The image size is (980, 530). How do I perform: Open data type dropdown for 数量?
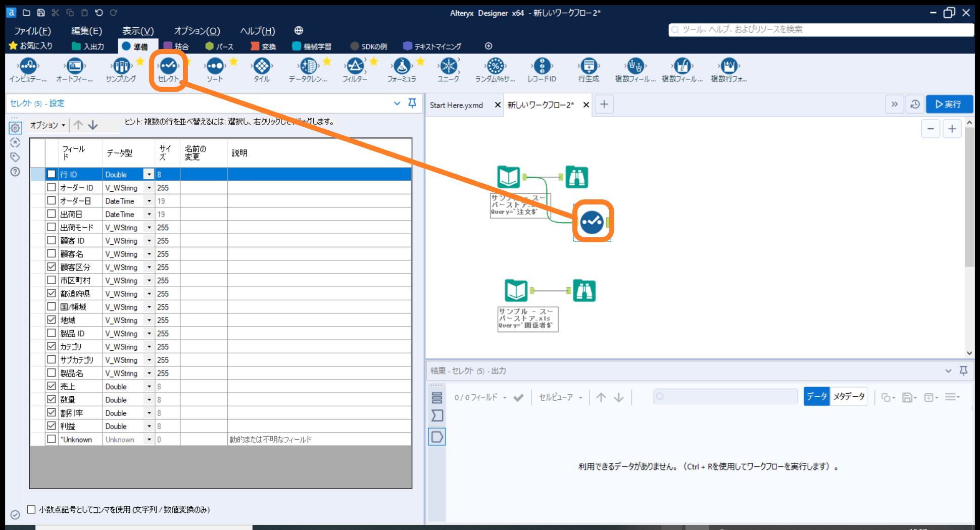point(149,400)
